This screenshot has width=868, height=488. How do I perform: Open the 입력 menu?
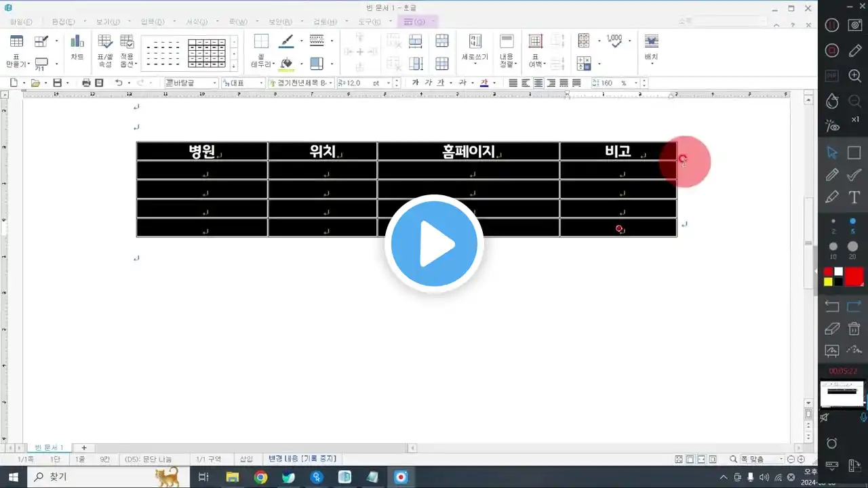pos(152,22)
